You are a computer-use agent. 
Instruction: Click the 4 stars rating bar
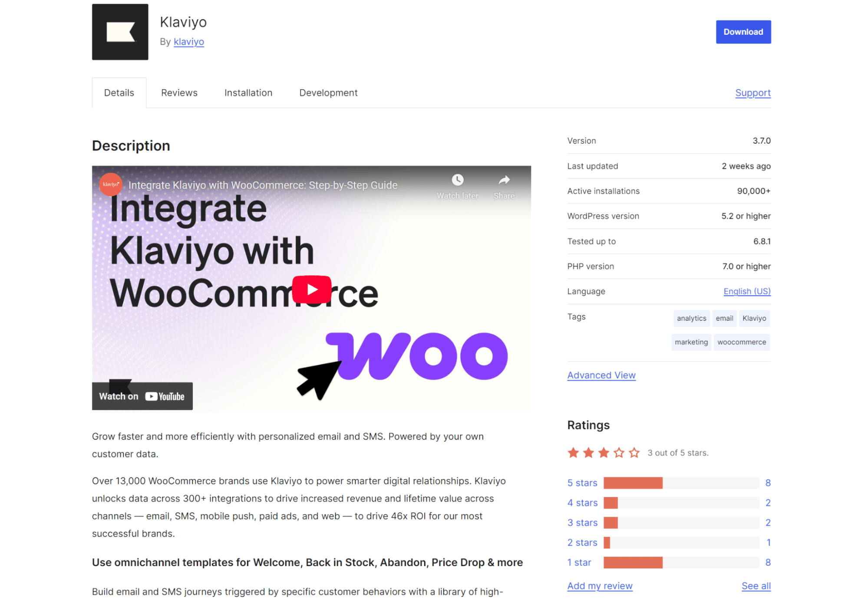681,503
